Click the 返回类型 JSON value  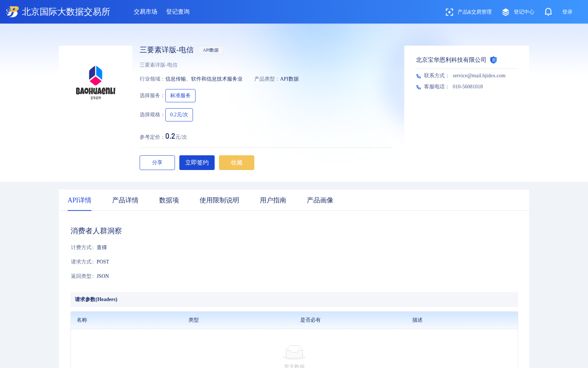click(x=103, y=276)
